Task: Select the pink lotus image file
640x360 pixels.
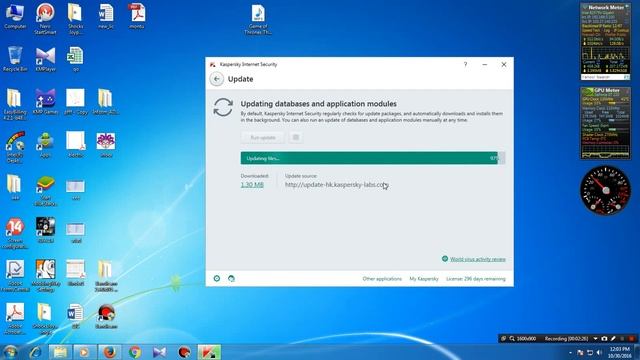Action: [106, 145]
